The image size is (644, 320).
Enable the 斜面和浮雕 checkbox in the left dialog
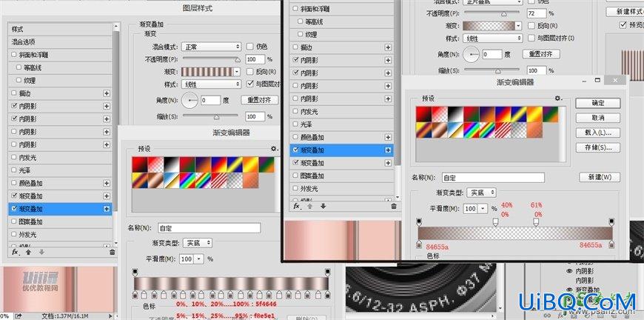(14, 55)
